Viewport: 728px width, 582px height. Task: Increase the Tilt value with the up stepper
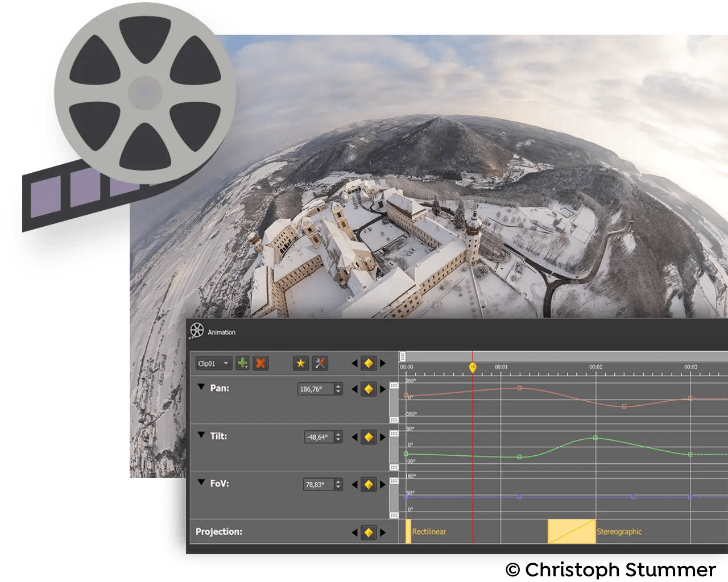pyautogui.click(x=338, y=434)
